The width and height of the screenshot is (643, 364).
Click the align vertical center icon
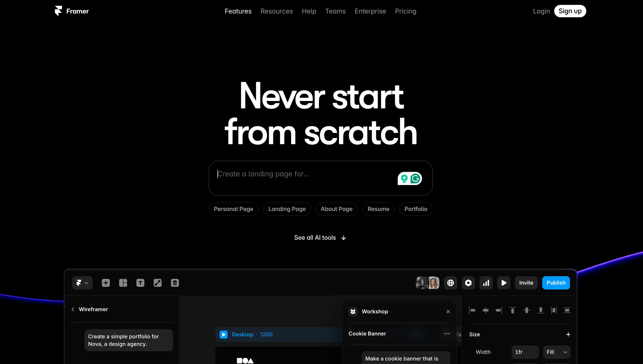526,310
